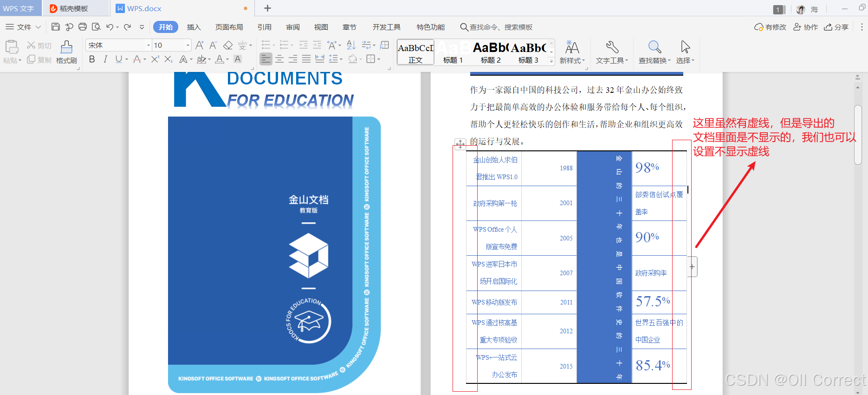Apply distributed alignment
The width and height of the screenshot is (868, 395).
coord(320,59)
